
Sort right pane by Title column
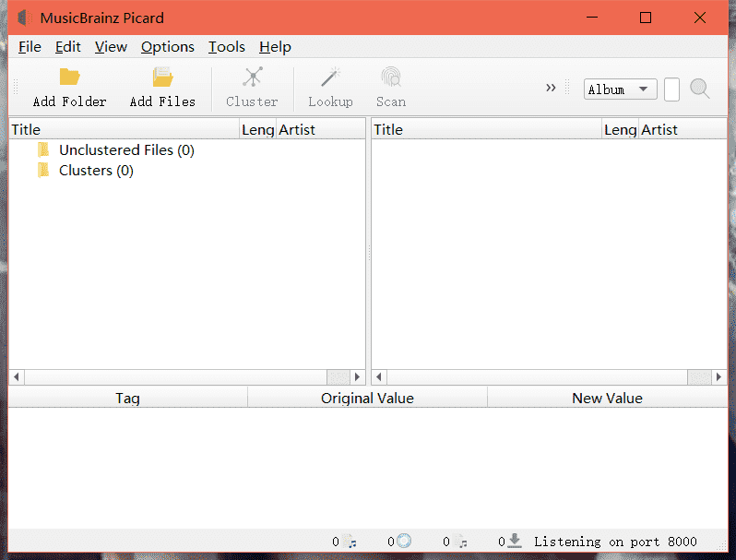pyautogui.click(x=487, y=129)
